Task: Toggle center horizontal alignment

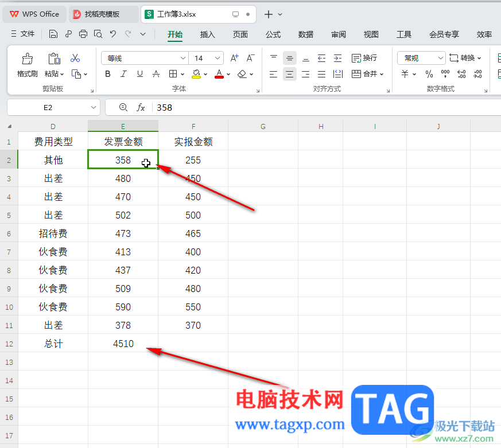Action: tap(289, 74)
